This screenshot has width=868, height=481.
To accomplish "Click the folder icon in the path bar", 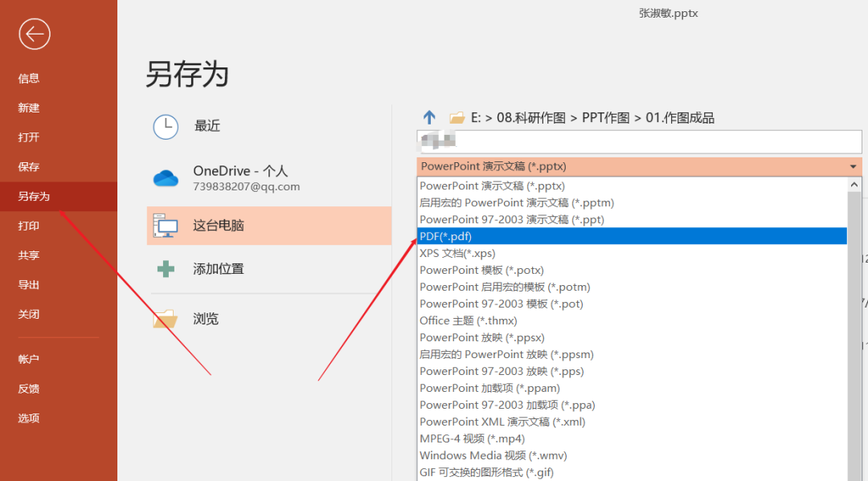I will tap(457, 118).
